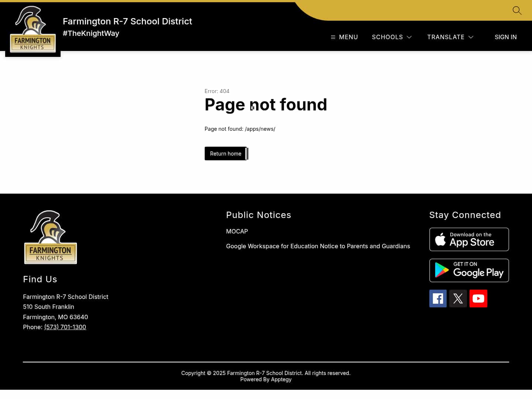
Task: Click the Download on the App Store badge
Action: pyautogui.click(x=469, y=239)
